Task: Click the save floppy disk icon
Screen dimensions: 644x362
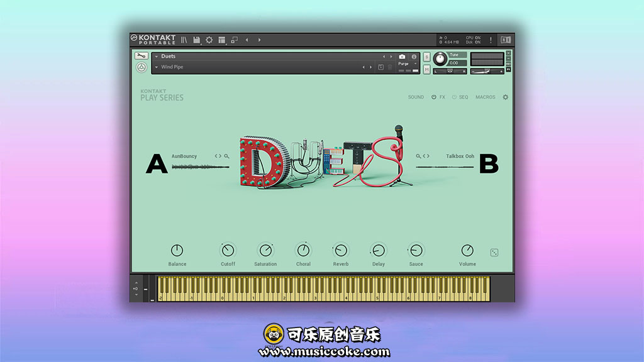Action: coord(197,40)
